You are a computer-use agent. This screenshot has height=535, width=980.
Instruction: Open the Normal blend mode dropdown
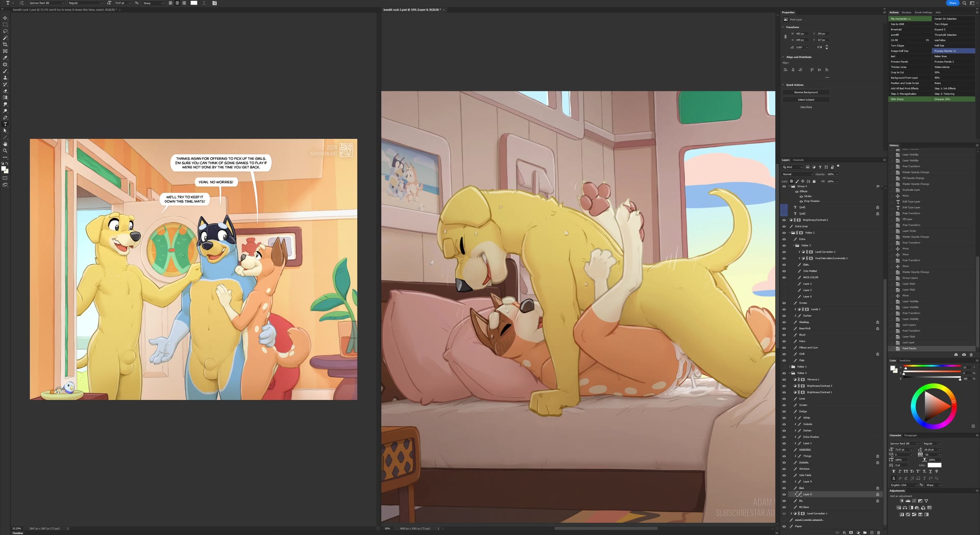798,174
